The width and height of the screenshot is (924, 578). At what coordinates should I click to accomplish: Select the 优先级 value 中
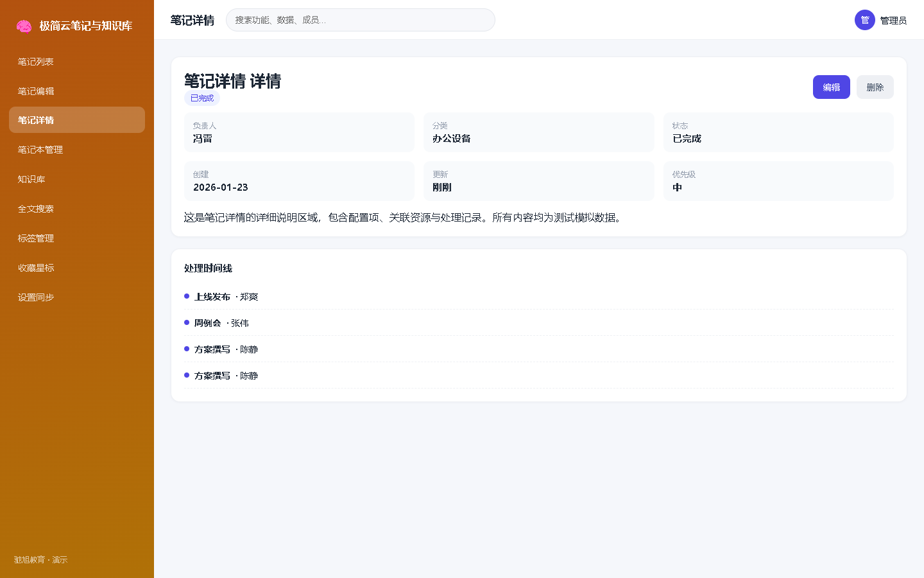coord(677,188)
